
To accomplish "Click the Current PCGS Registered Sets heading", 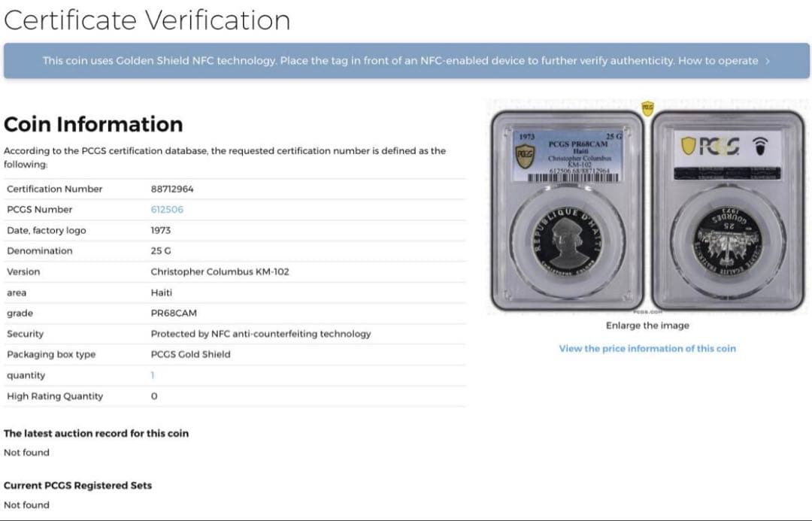I will click(x=77, y=486).
